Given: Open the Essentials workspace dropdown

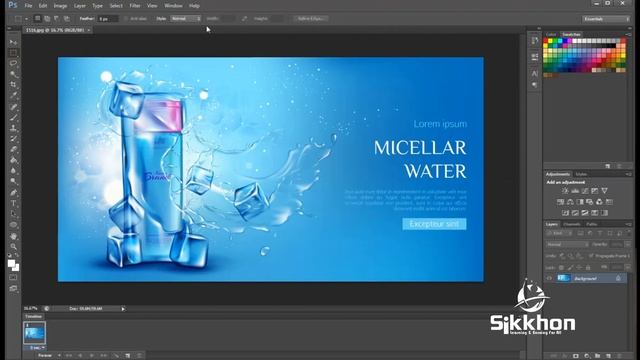Looking at the screenshot, I should click(x=607, y=19).
